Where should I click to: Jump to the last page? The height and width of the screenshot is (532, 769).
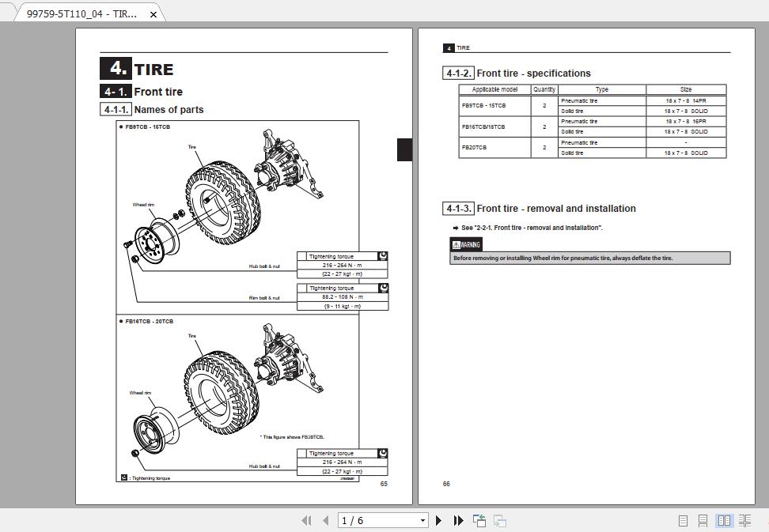click(459, 520)
